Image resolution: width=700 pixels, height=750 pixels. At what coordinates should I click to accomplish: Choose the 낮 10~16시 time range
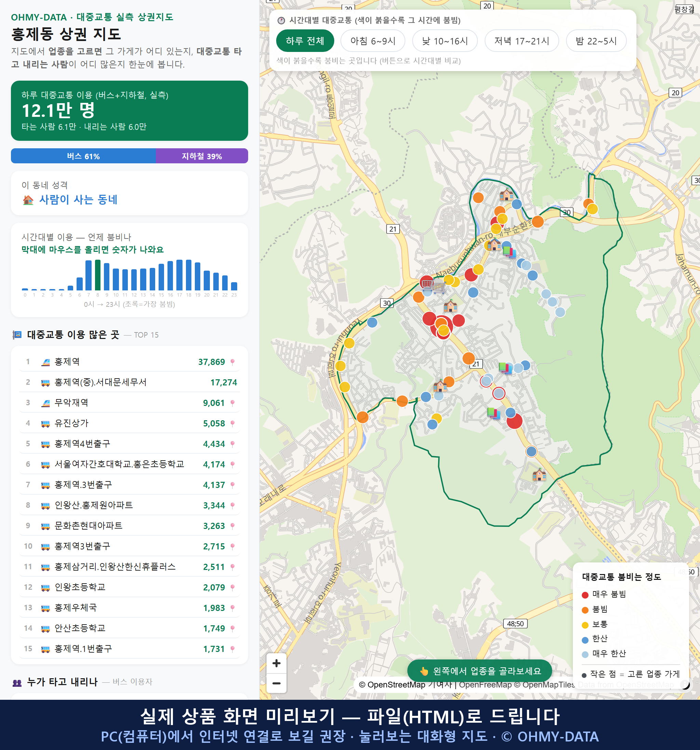pyautogui.click(x=445, y=41)
